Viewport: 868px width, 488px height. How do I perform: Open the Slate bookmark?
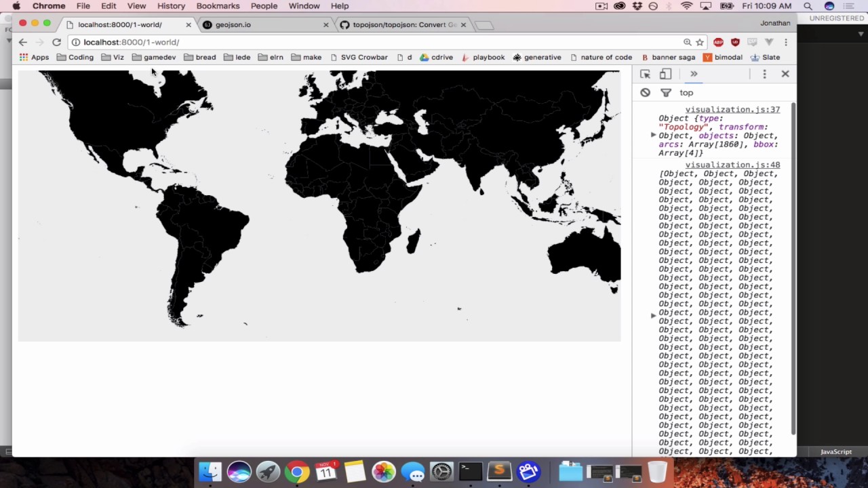pyautogui.click(x=765, y=58)
